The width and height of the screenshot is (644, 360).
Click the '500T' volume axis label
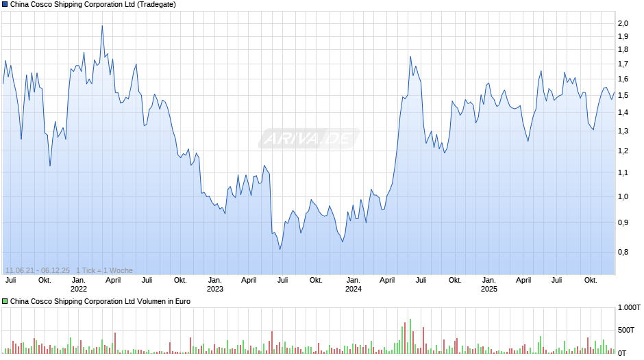pos(626,330)
